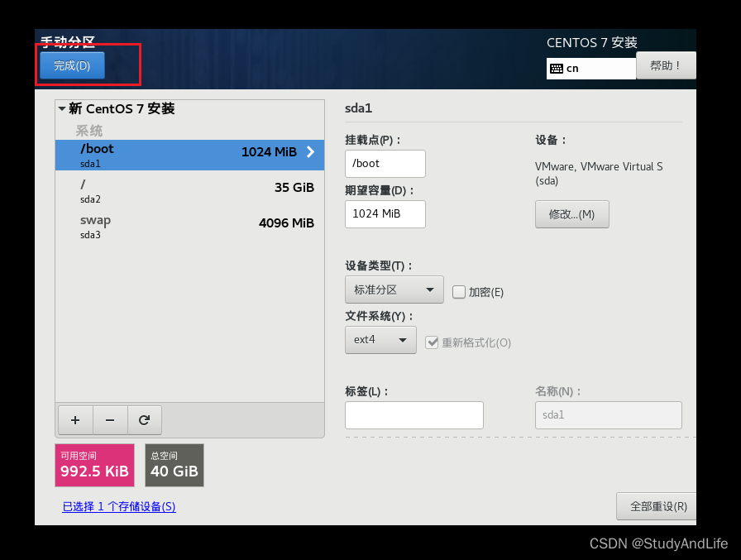Click the 全部重设(R) reset button

click(656, 505)
